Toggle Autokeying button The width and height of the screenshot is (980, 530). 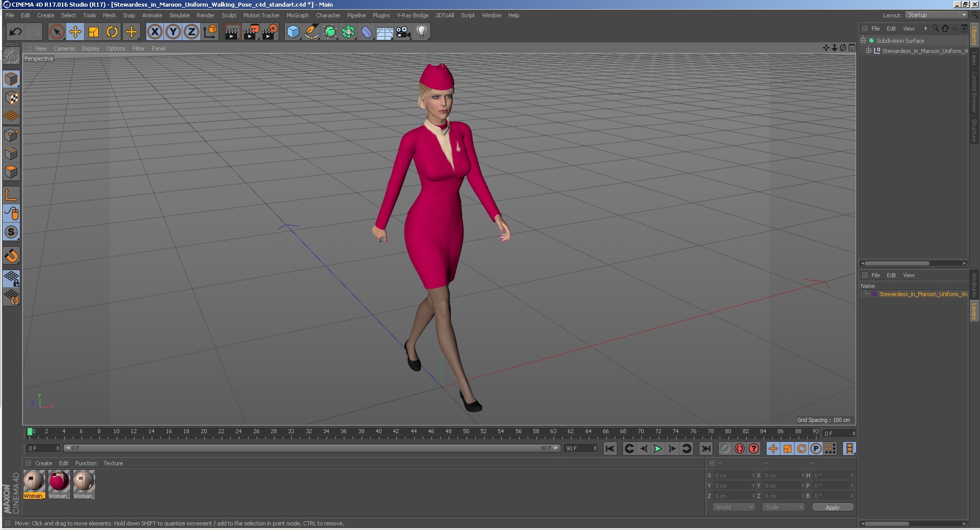pyautogui.click(x=740, y=448)
